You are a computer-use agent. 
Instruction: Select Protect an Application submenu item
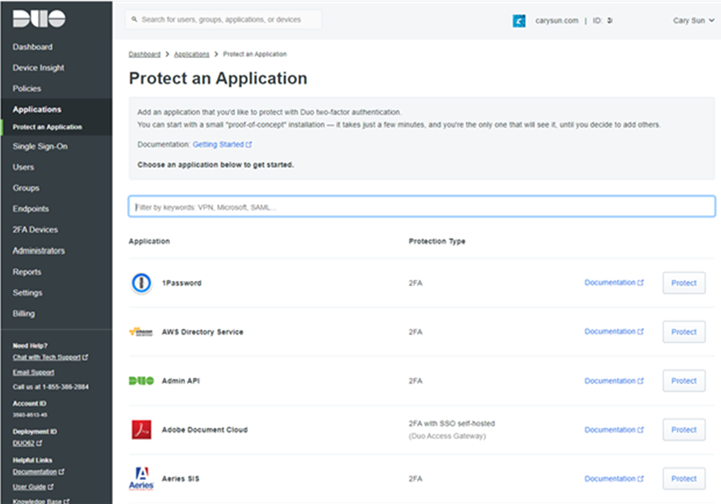click(x=47, y=127)
